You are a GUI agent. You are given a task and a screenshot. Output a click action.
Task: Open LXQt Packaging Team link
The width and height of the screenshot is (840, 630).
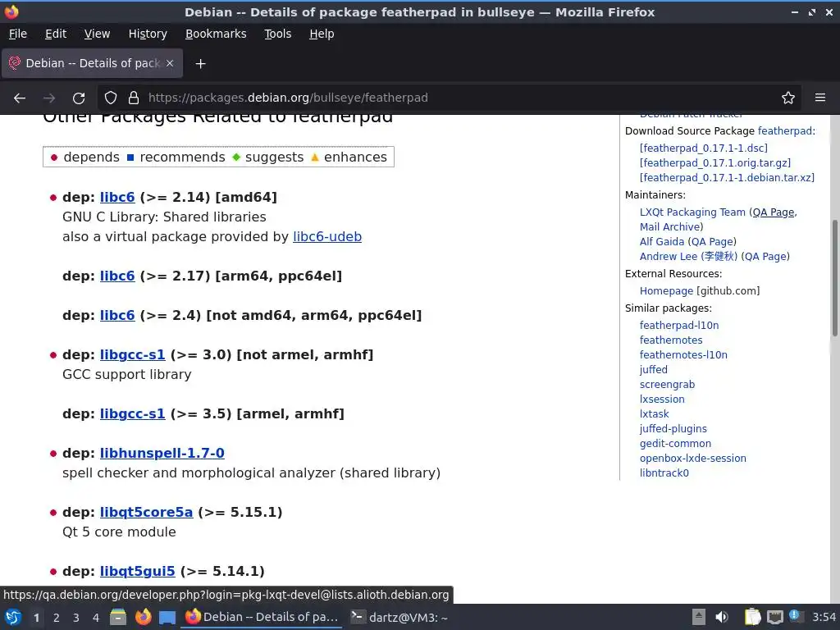[x=692, y=212]
